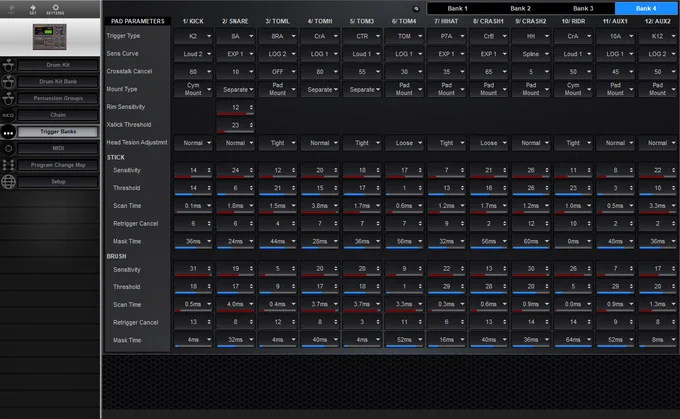Go to Percussion Groups
This screenshot has height=419, width=680.
point(58,98)
